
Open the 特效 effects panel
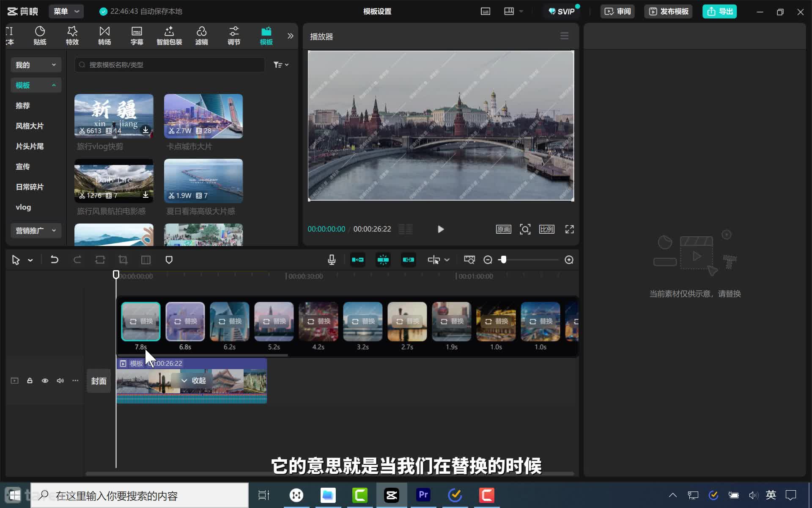pos(72,36)
